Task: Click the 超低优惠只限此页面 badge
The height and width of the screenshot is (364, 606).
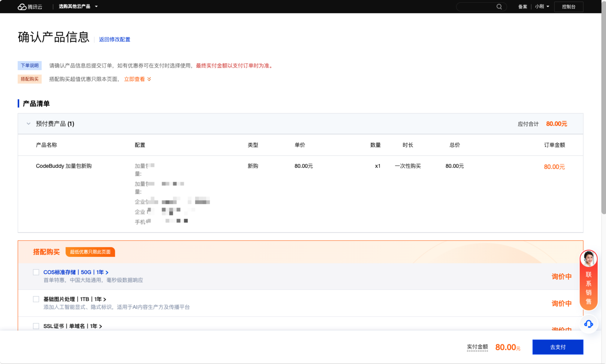Action: pyautogui.click(x=90, y=252)
